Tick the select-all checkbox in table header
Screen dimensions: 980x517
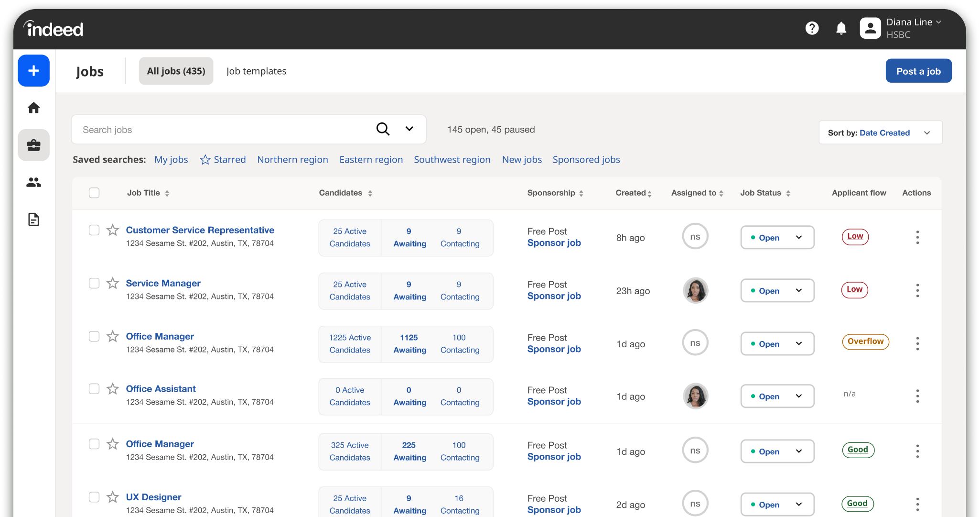(x=94, y=193)
